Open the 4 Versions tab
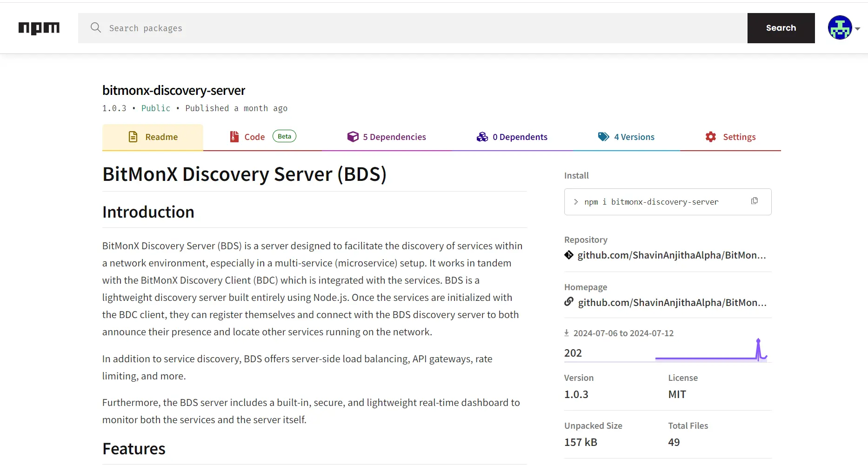This screenshot has width=868, height=465. (x=626, y=137)
